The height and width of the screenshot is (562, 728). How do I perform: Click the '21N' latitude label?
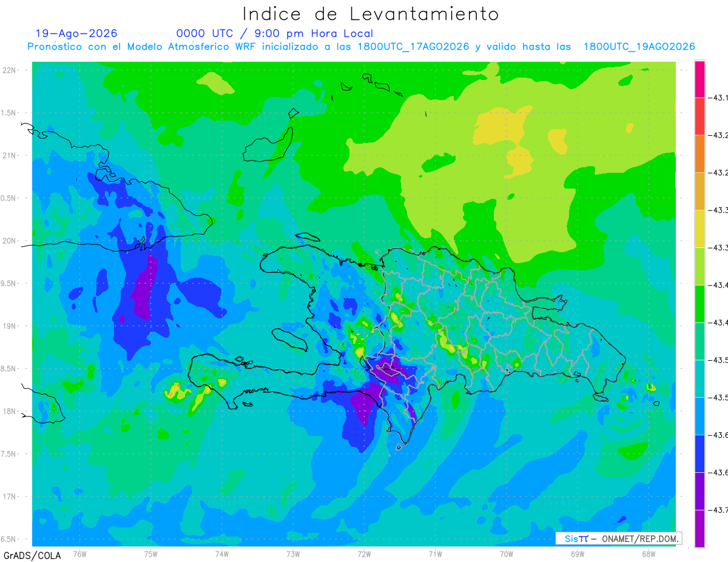10,156
